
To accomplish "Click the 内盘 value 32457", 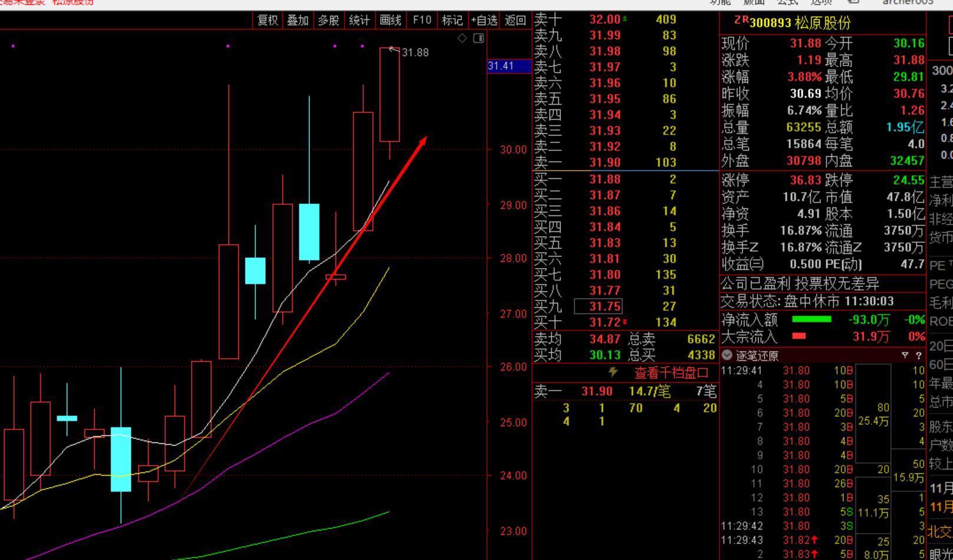I will [x=906, y=161].
